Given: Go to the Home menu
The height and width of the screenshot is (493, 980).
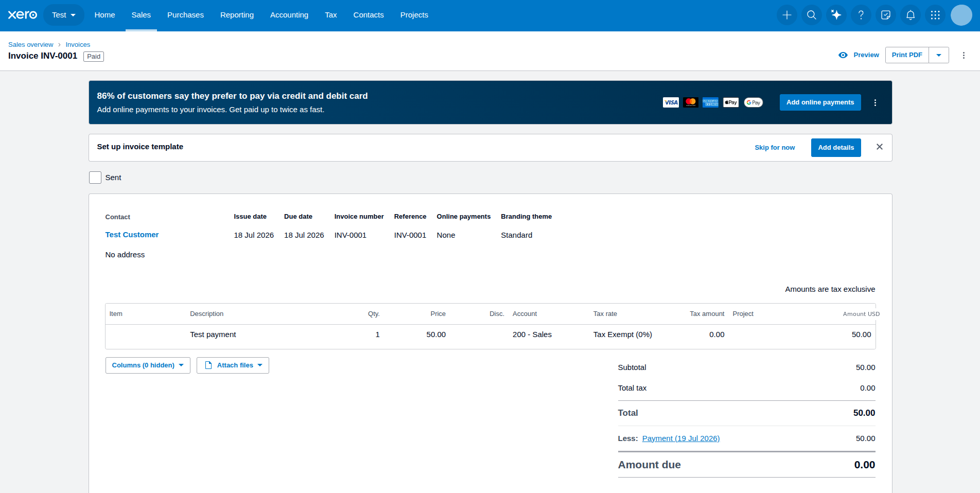Looking at the screenshot, I should coord(105,15).
